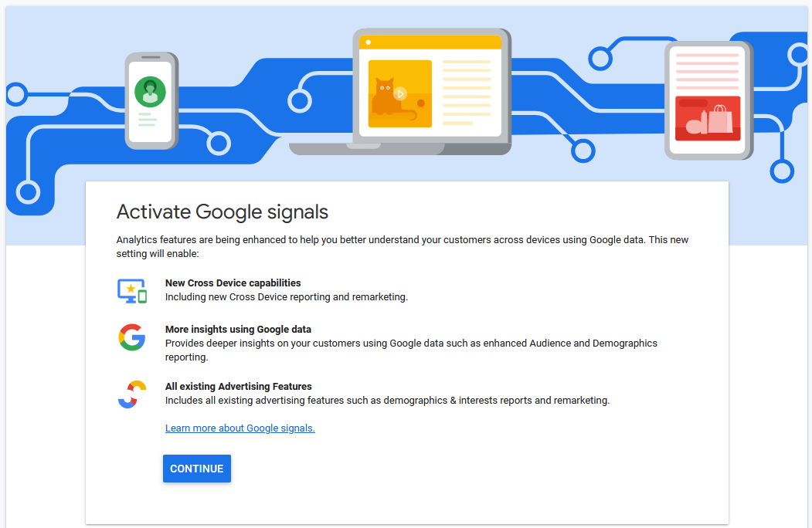Select the red ad banner on the tablet
This screenshot has width=812, height=528.
707,118
